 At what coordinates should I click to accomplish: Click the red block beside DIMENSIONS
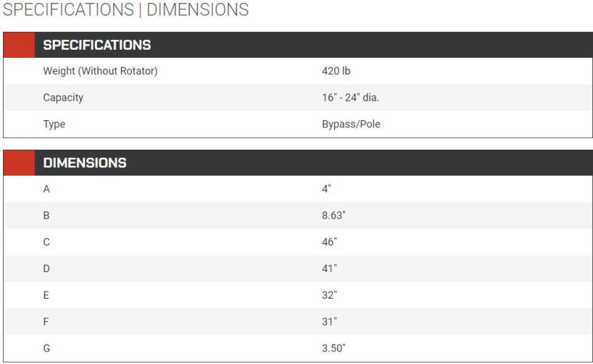click(19, 162)
